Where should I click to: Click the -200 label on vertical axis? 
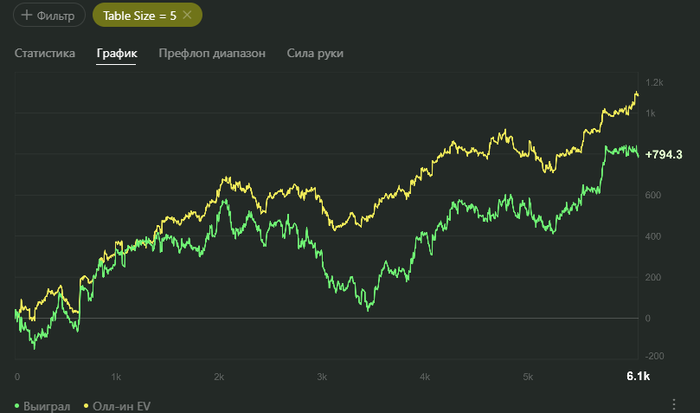pos(654,356)
